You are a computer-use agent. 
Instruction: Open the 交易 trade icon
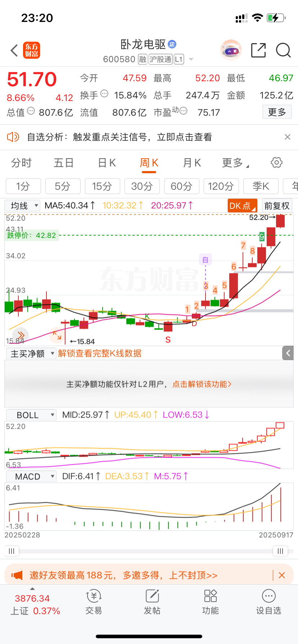94,602
